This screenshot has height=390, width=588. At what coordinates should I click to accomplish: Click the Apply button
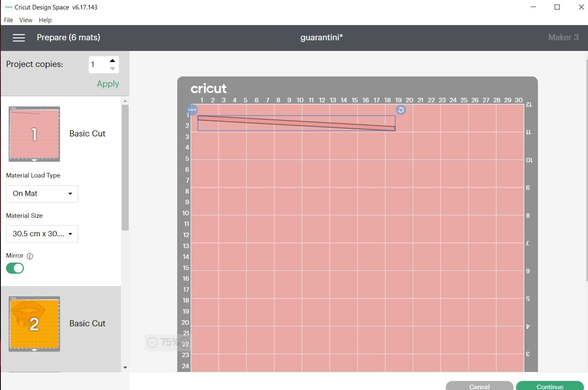(x=108, y=84)
